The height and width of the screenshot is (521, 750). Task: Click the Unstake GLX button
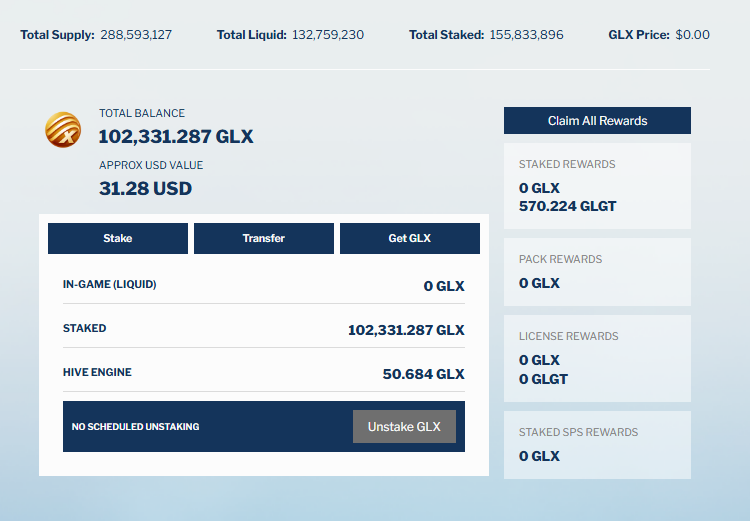(x=404, y=426)
